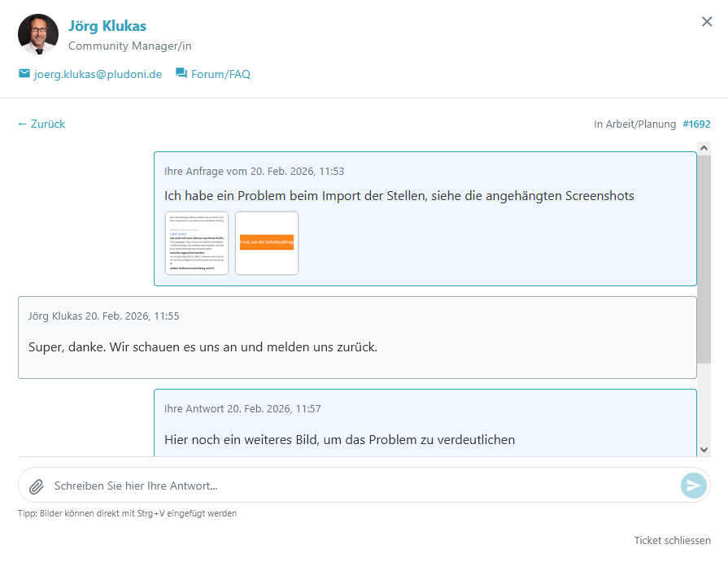728x562 pixels.
Task: Email joerg.klukas@pludoni.de
Action: coord(98,74)
